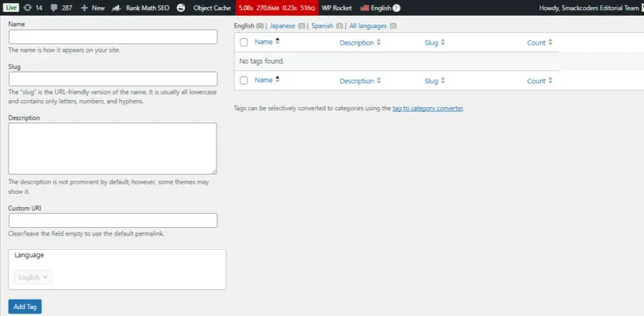Open Rank Math SEO chart icon
The width and height of the screenshot is (644, 316).
point(116,8)
